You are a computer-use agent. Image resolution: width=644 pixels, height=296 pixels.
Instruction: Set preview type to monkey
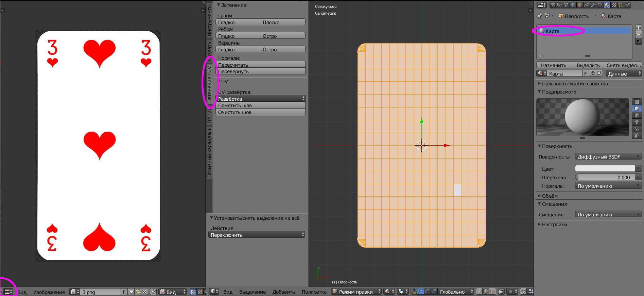637,122
